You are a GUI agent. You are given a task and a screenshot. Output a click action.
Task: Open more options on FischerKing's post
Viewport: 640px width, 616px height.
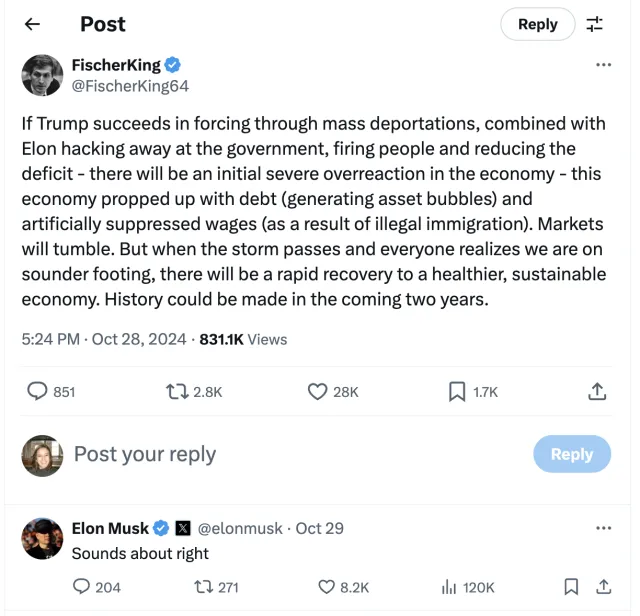point(603,65)
